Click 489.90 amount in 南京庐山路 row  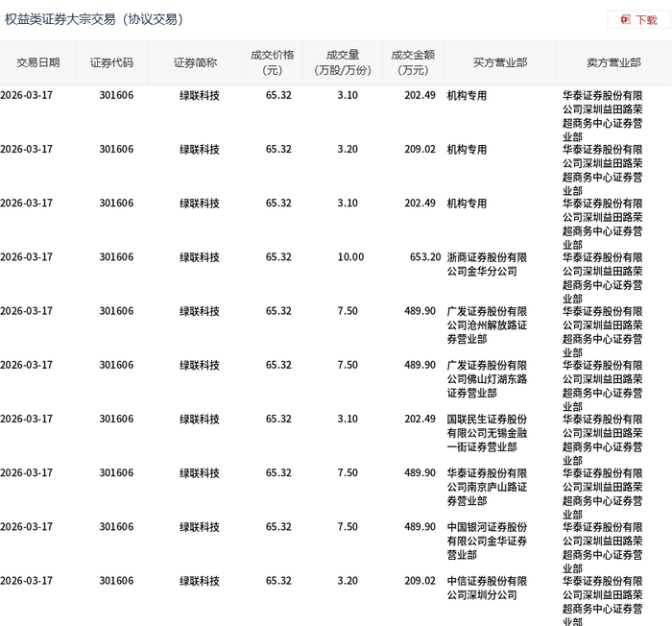(420, 473)
